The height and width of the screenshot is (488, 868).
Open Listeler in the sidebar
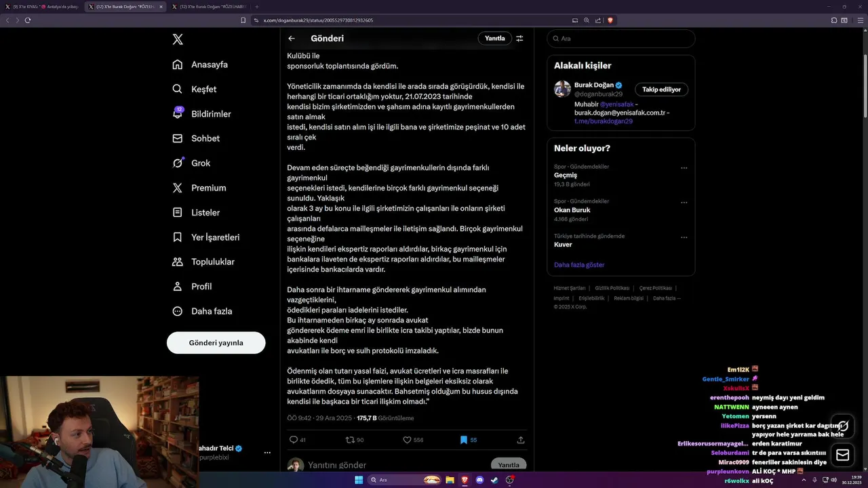(x=196, y=212)
